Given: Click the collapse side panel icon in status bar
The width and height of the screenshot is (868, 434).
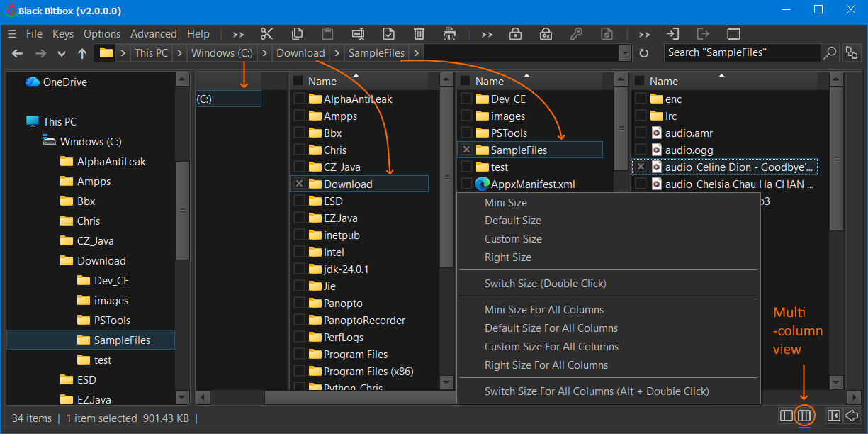Looking at the screenshot, I should (834, 416).
